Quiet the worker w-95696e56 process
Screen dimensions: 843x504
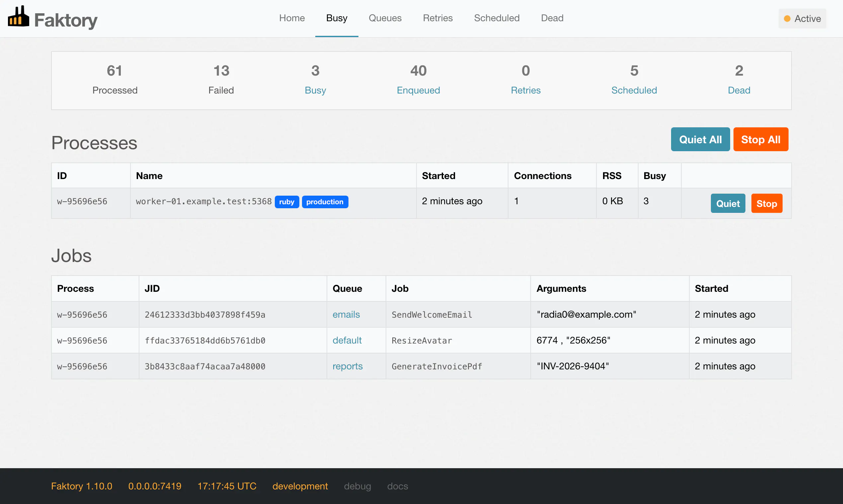(728, 204)
